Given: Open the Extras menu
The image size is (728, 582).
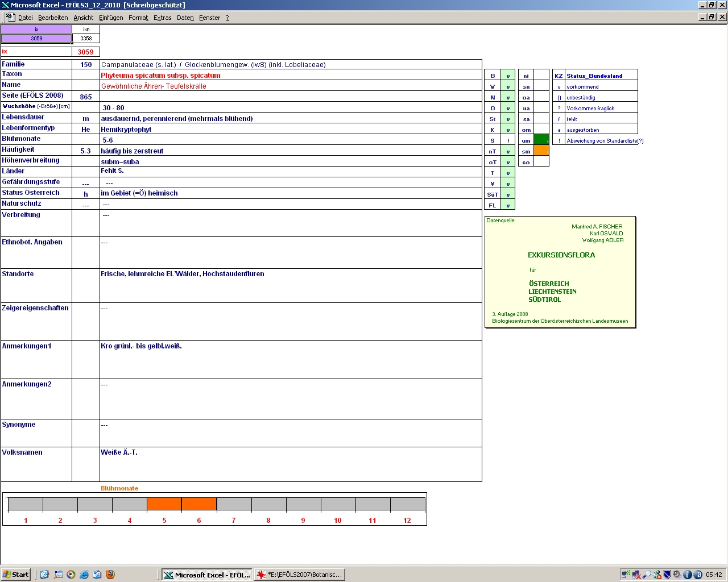Looking at the screenshot, I should point(163,18).
